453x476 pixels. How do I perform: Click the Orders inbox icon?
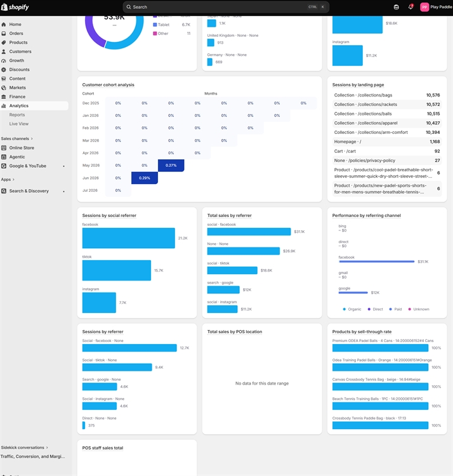[x=4, y=34]
